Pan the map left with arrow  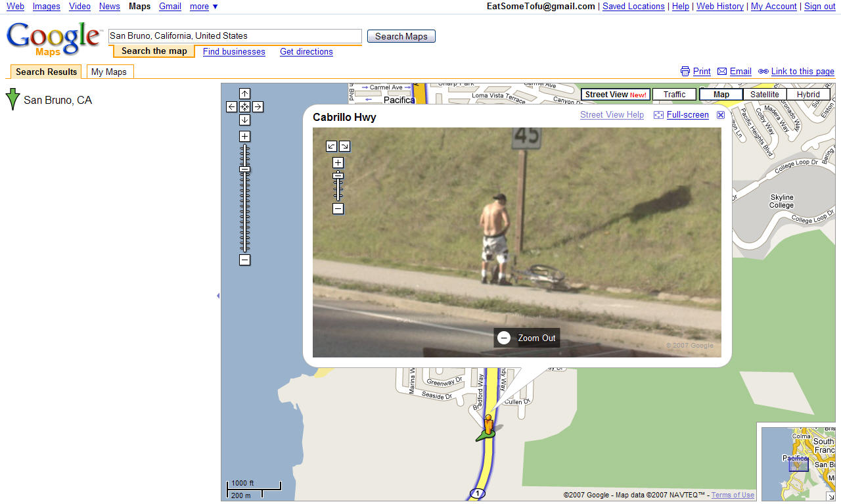[231, 106]
